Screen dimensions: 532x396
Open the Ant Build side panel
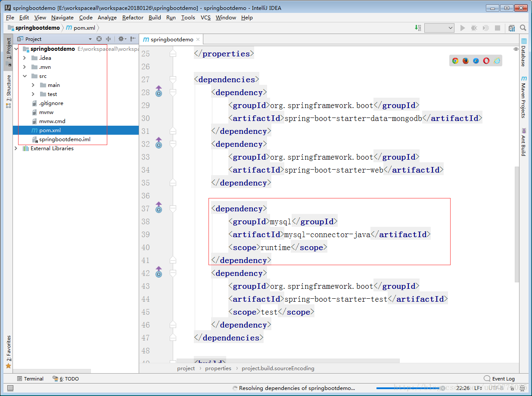tap(523, 142)
